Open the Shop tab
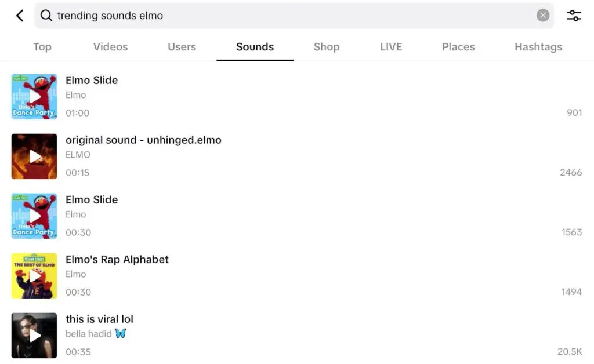The width and height of the screenshot is (594, 364). click(x=326, y=47)
